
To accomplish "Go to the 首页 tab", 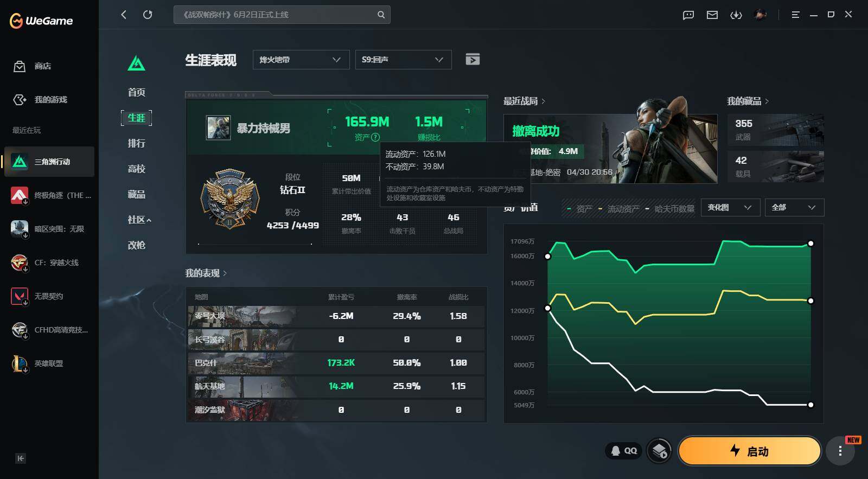I will (137, 92).
